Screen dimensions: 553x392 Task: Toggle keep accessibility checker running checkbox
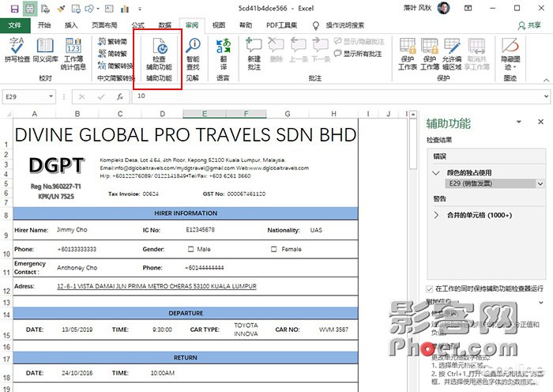[x=429, y=289]
